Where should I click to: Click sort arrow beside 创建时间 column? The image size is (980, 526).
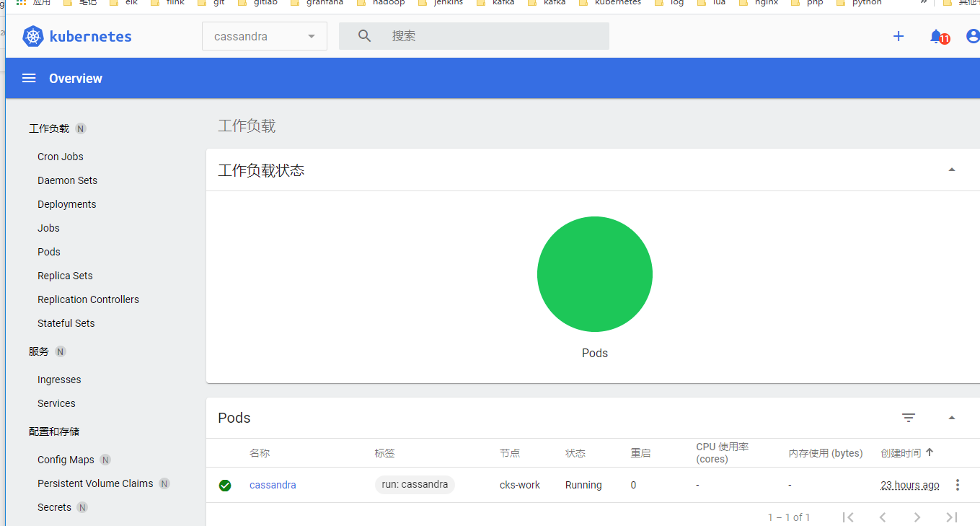pos(930,452)
